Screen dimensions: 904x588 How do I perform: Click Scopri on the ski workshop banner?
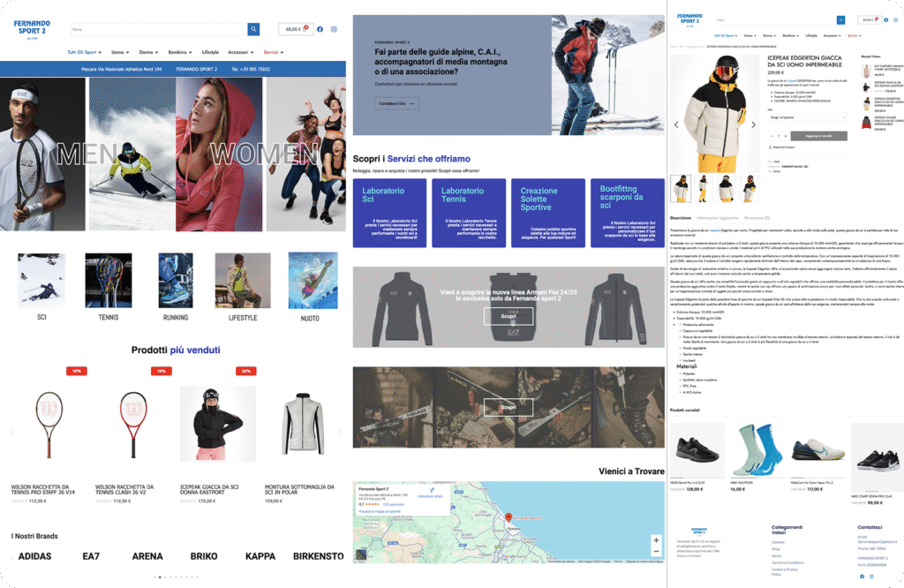pyautogui.click(x=508, y=408)
